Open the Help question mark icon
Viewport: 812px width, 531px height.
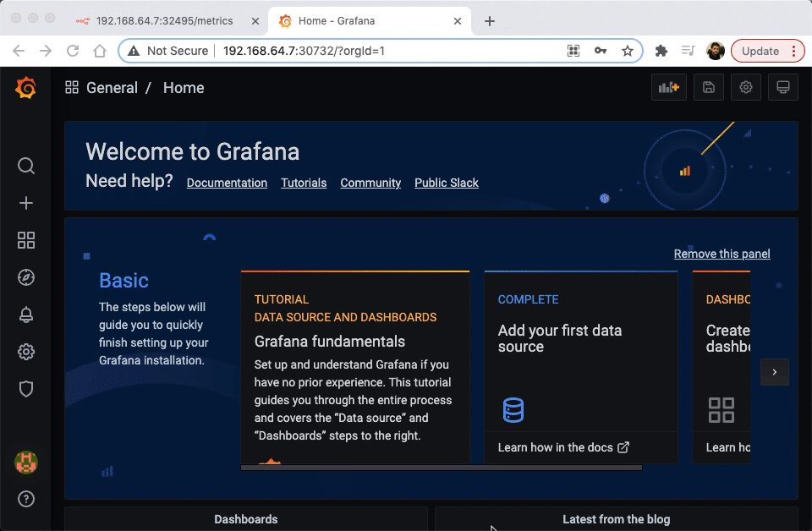coord(26,499)
